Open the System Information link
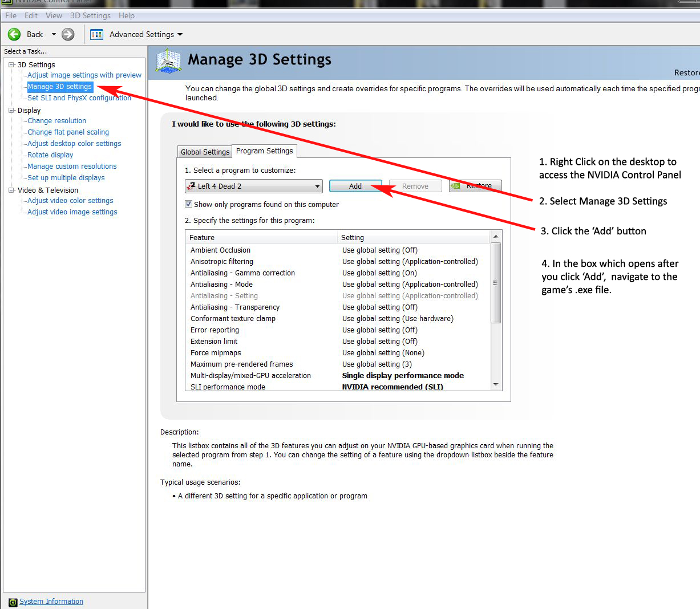Screen dimensions: 700x609 51,601
